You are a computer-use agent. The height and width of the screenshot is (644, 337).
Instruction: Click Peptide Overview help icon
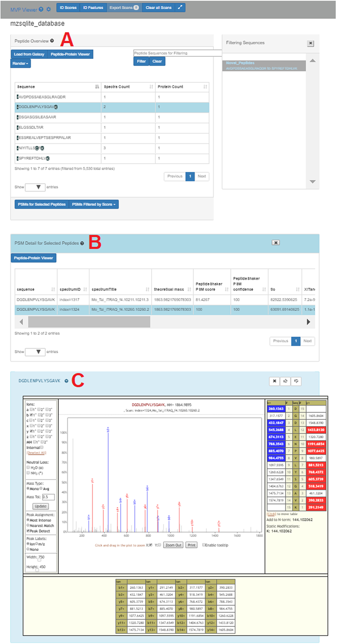tap(52, 41)
